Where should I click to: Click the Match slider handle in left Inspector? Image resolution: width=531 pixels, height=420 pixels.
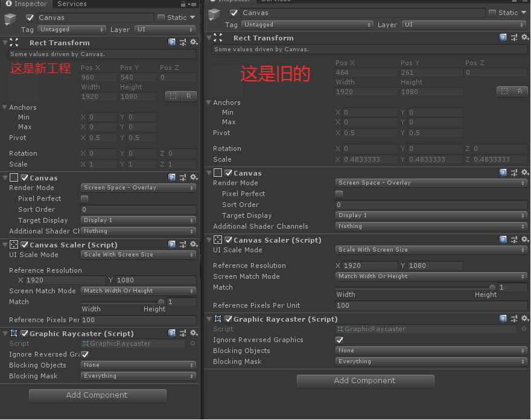point(161,302)
